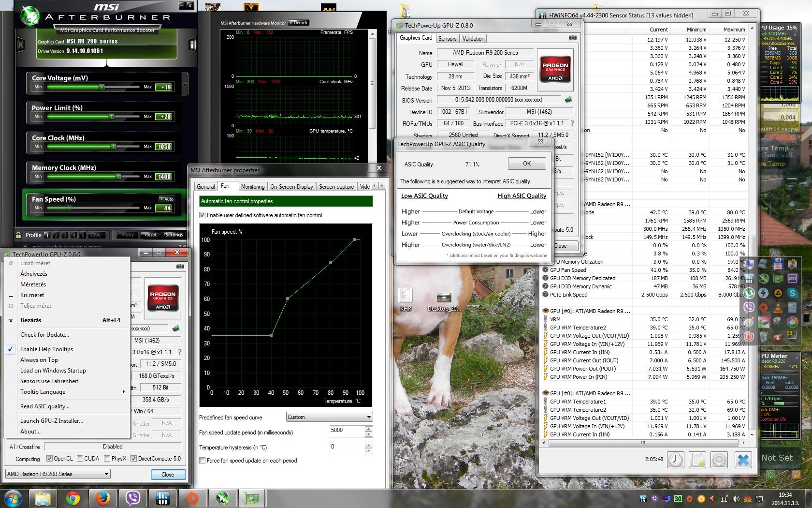Click the Detach button on Hardware Monitor
Image resolution: width=812 pixels, height=508 pixels.
pyautogui.click(x=299, y=23)
